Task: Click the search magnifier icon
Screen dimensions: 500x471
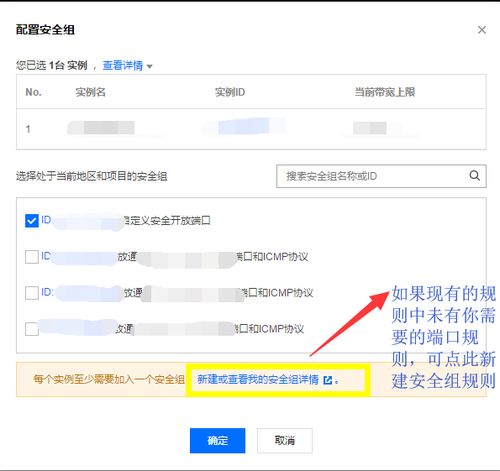Action: pyautogui.click(x=475, y=175)
